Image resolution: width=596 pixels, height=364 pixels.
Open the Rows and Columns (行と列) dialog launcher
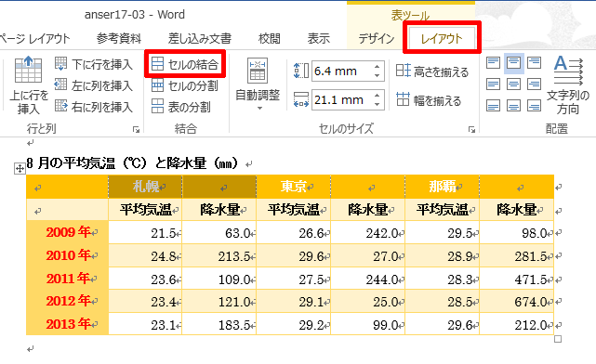[x=136, y=130]
